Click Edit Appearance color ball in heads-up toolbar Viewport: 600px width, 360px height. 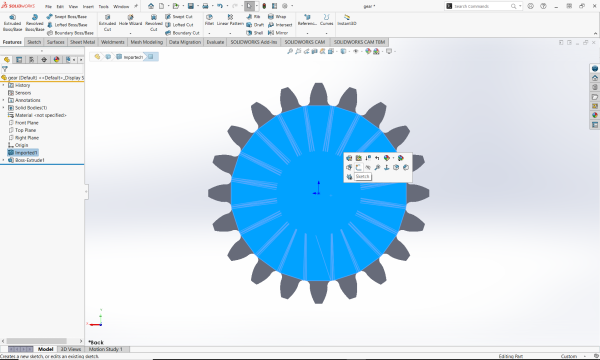coord(368,51)
